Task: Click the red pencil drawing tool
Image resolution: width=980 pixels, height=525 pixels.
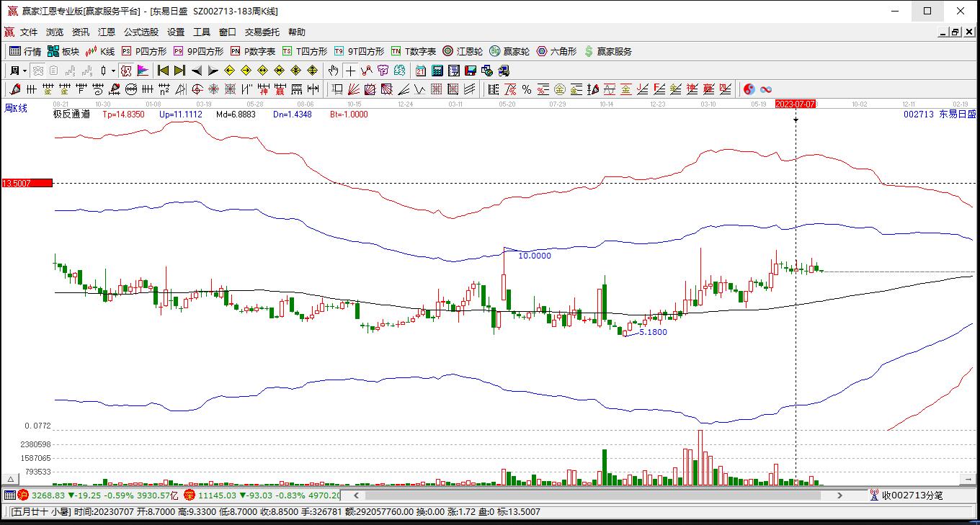Action: [14, 89]
